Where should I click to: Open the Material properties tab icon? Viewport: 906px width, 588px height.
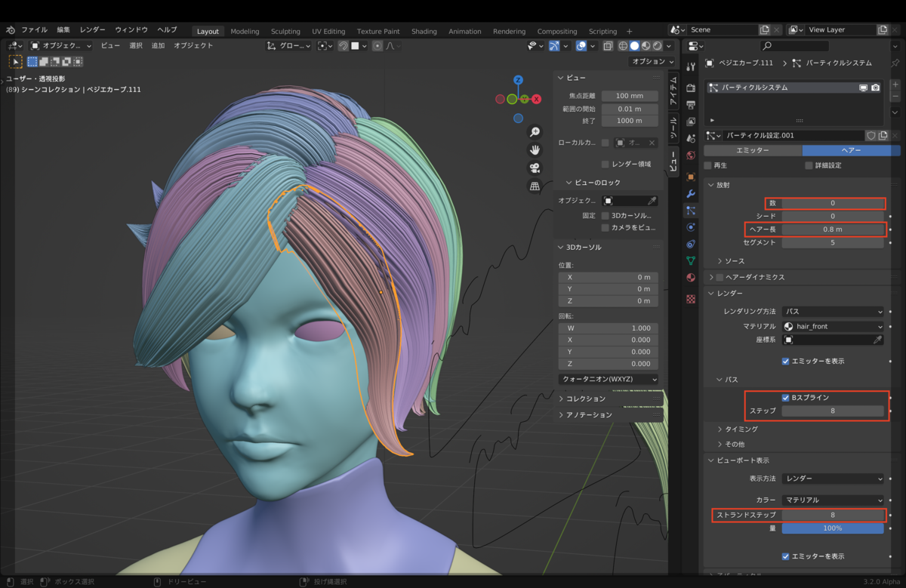tap(690, 278)
